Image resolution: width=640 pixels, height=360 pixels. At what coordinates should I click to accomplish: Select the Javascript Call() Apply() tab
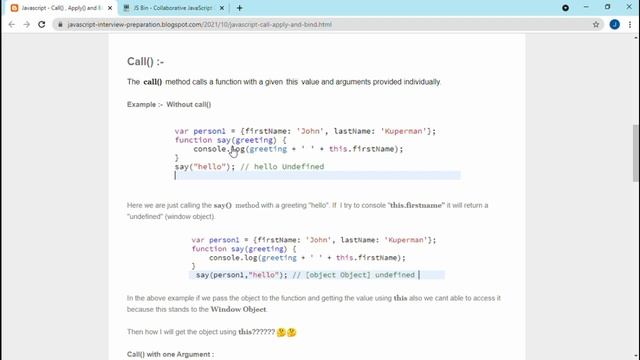pos(62,8)
